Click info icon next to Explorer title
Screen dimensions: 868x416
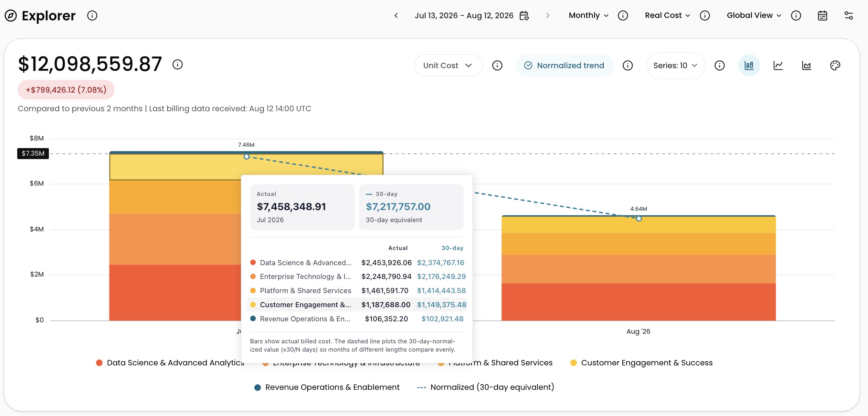92,15
